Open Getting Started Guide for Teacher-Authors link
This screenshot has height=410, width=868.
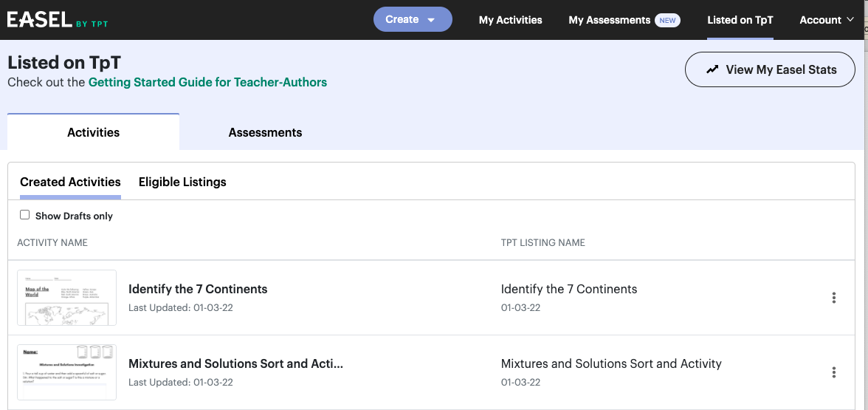click(x=207, y=83)
